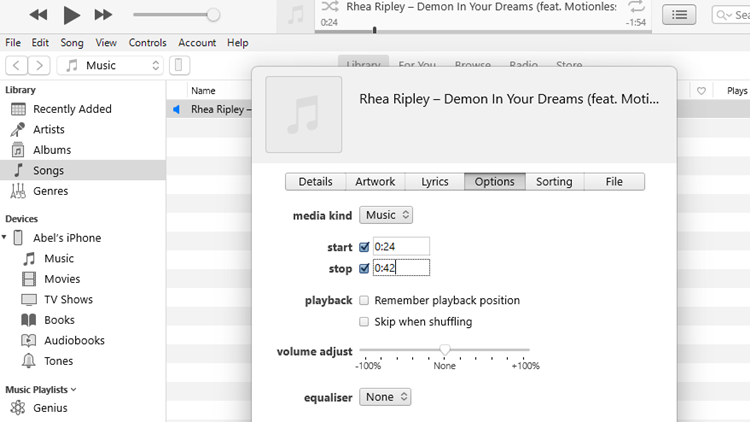This screenshot has height=422, width=750.
Task: Open the Account menu
Action: coord(197,43)
